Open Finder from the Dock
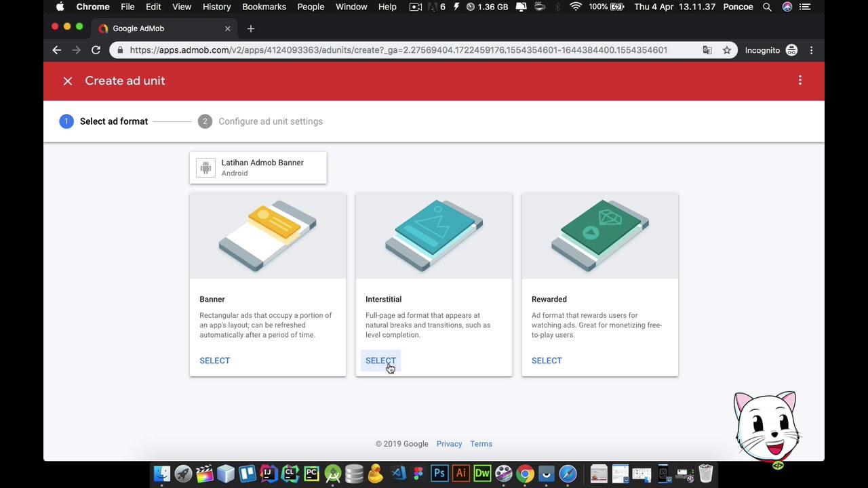 pos(162,473)
